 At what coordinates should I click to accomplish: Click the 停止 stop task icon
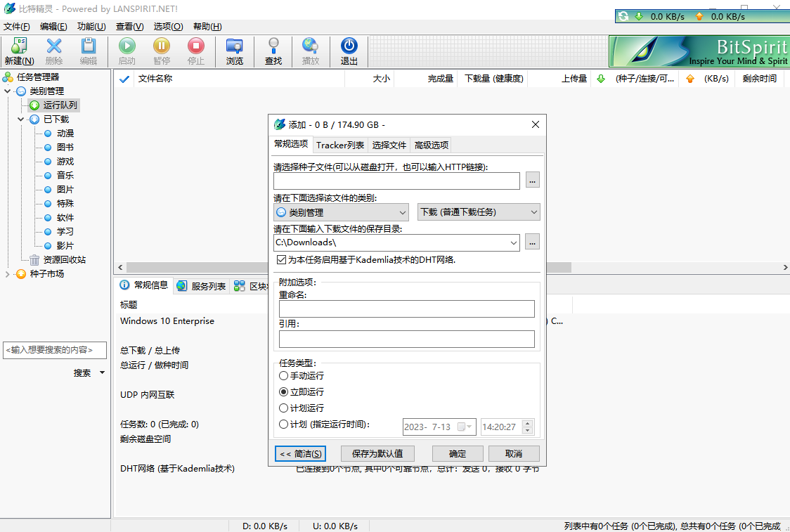point(195,51)
